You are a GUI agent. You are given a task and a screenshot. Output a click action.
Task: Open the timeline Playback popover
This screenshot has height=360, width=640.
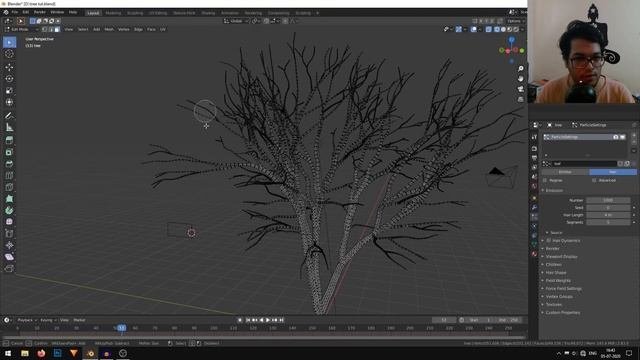(x=27, y=320)
